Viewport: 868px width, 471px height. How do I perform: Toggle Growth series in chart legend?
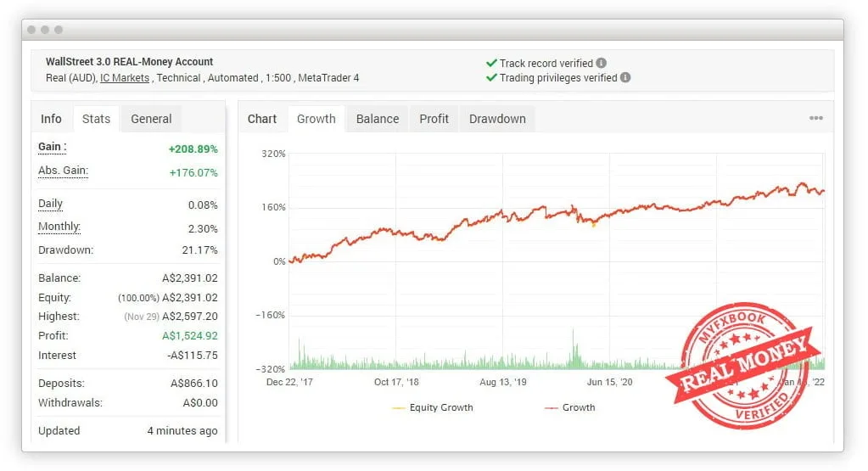coord(569,407)
